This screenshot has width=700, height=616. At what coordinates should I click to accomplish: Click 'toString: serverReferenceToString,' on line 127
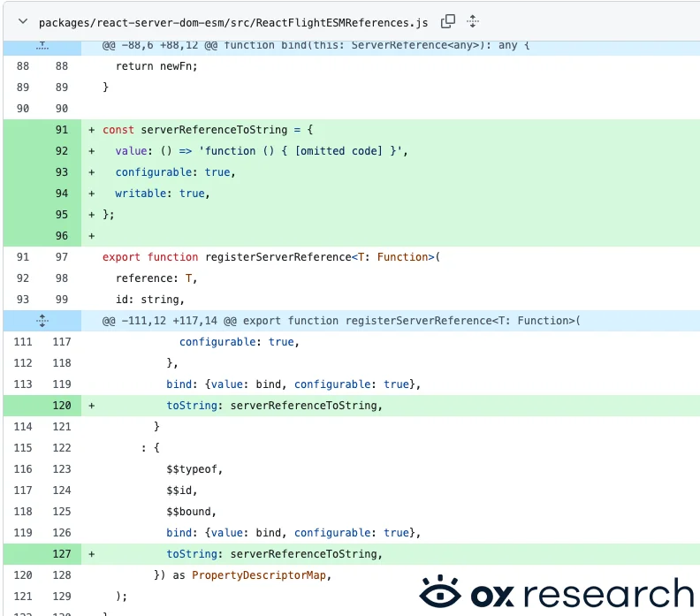(x=275, y=554)
